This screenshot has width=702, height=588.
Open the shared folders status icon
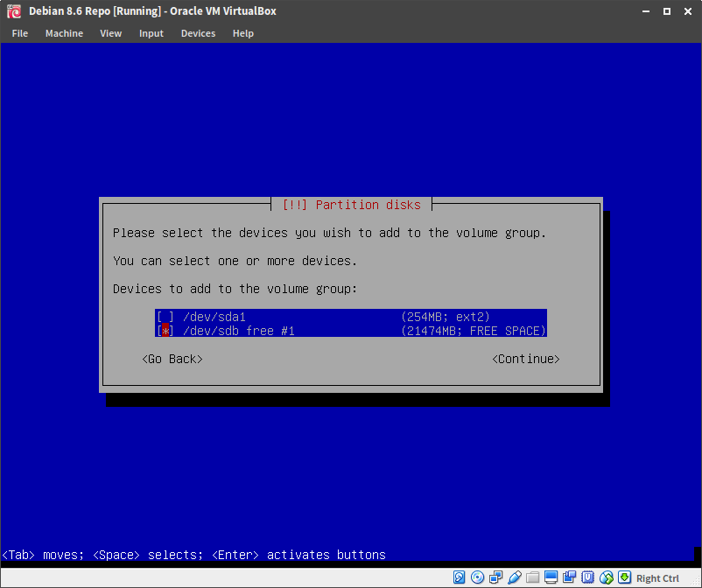coord(532,577)
